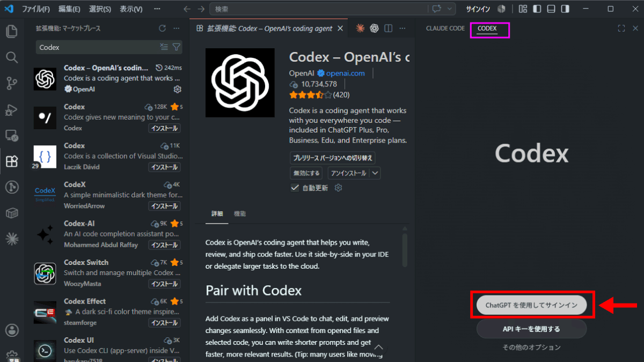Open manage gear for Codex OpenAI extension

(178, 89)
